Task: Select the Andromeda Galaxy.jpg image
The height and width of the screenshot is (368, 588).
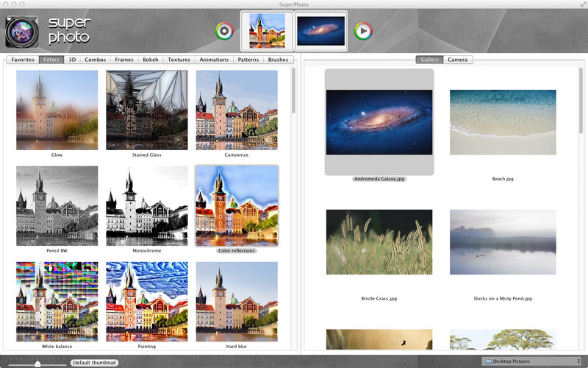Action: click(379, 122)
